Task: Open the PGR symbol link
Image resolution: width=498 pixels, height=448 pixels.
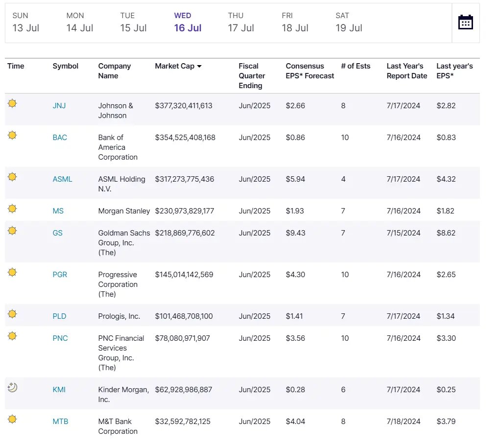Action: tap(60, 275)
